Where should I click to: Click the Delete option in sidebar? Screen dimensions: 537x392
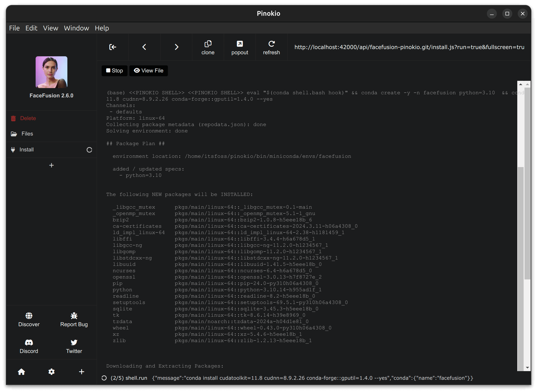(28, 118)
